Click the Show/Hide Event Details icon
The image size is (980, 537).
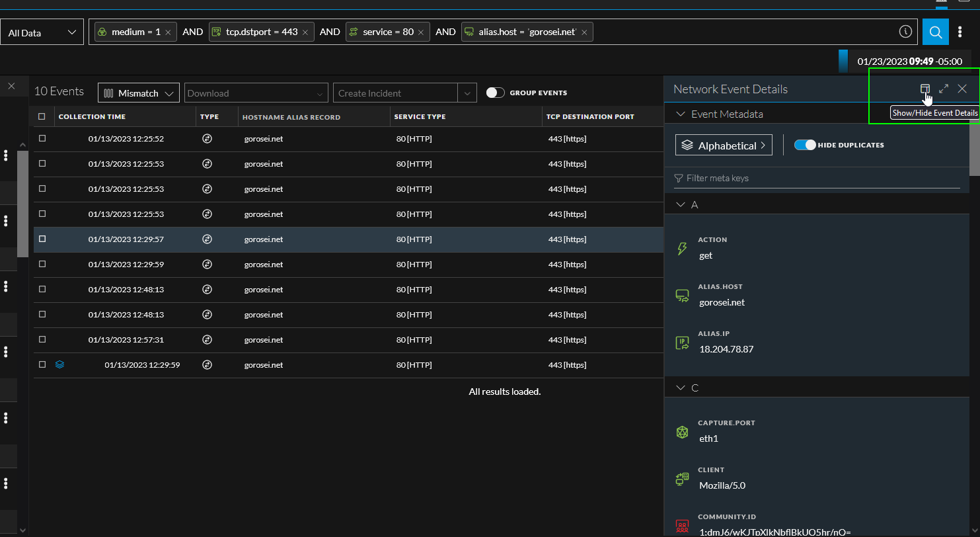[x=925, y=89]
